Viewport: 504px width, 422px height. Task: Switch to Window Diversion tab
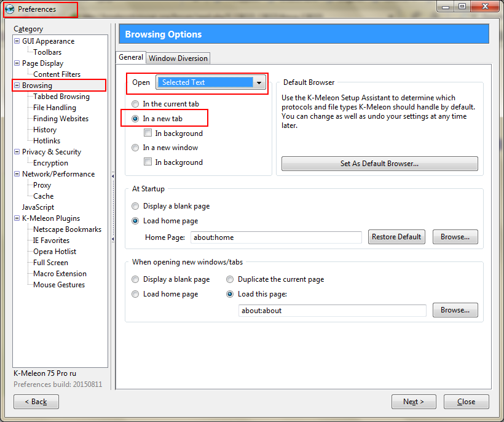click(x=178, y=58)
